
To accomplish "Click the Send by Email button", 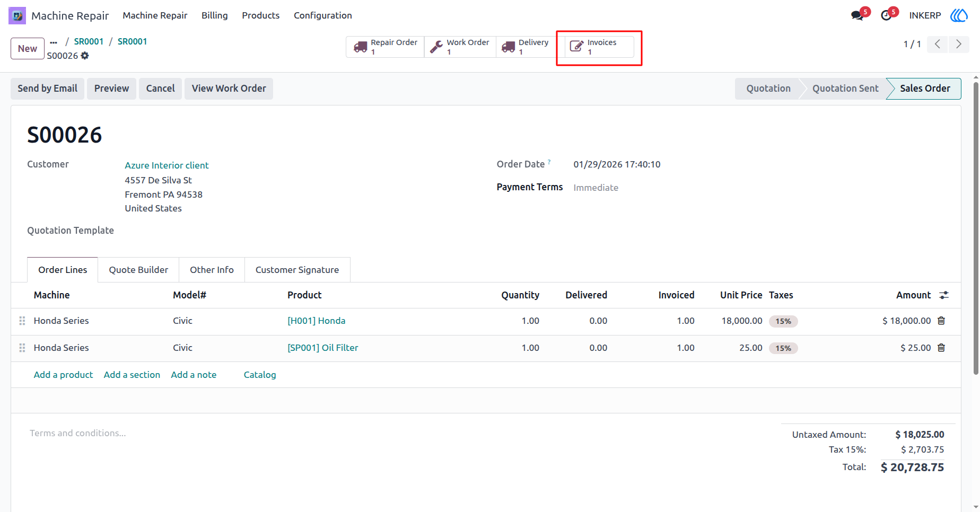I will pos(47,89).
